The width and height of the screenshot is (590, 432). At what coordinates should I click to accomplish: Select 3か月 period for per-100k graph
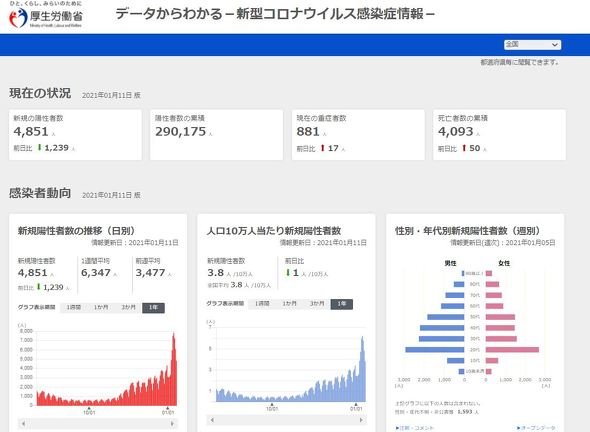[x=317, y=304]
